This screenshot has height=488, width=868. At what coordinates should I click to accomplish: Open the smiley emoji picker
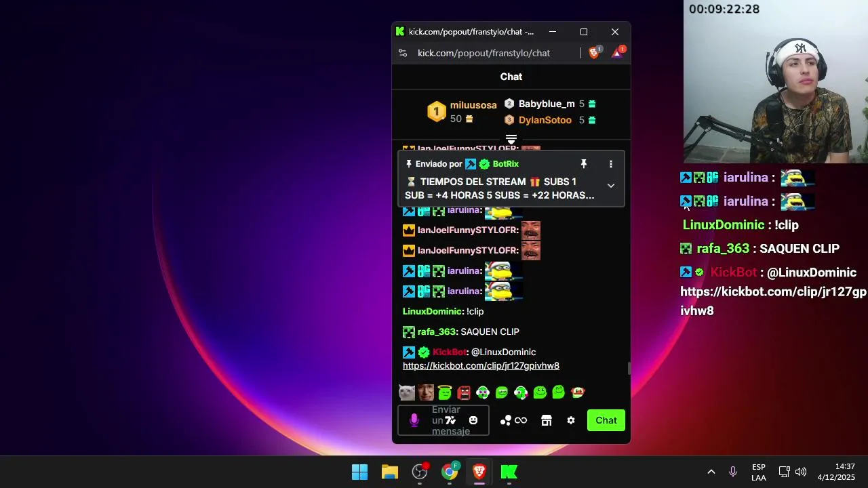coord(473,420)
